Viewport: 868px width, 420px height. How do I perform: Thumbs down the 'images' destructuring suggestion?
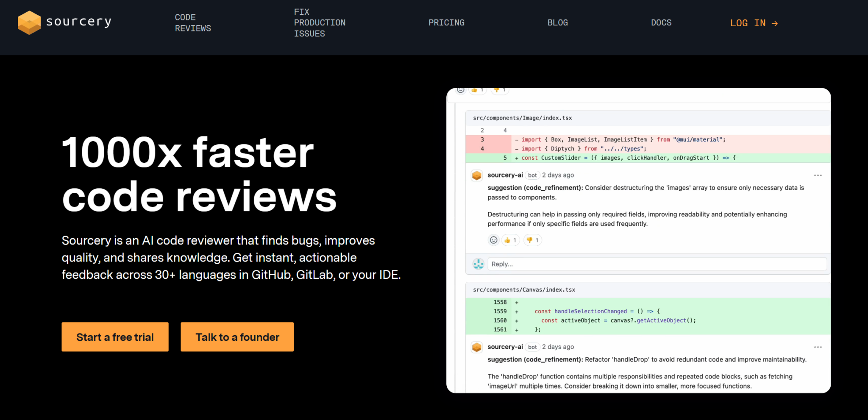[532, 240]
